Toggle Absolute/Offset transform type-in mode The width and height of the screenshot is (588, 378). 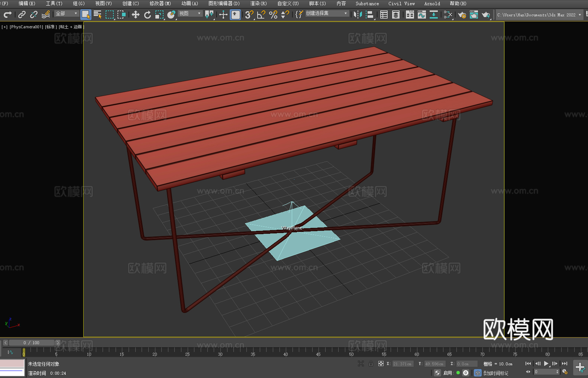click(381, 364)
